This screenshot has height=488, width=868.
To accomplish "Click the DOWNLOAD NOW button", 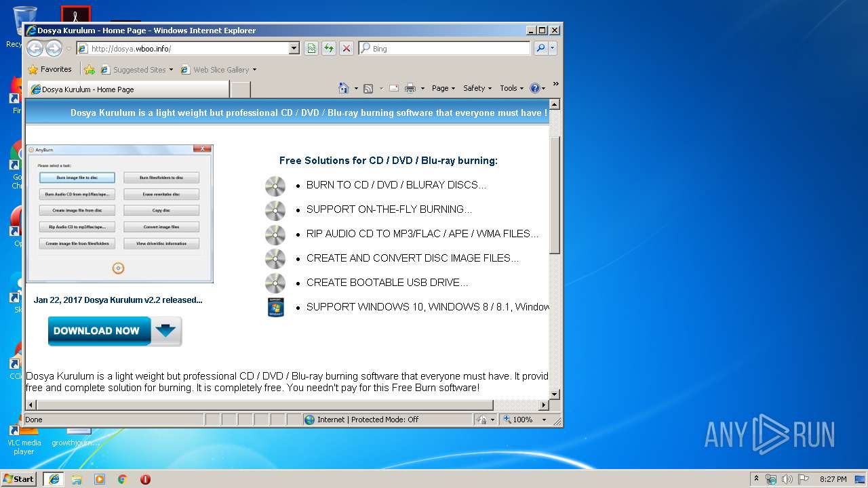I will click(x=115, y=331).
